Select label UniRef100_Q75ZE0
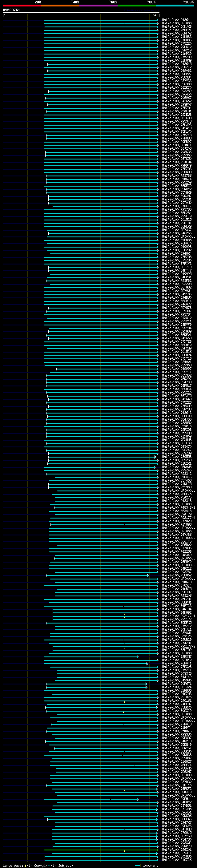The height and width of the screenshot is (868, 197). (x=177, y=43)
